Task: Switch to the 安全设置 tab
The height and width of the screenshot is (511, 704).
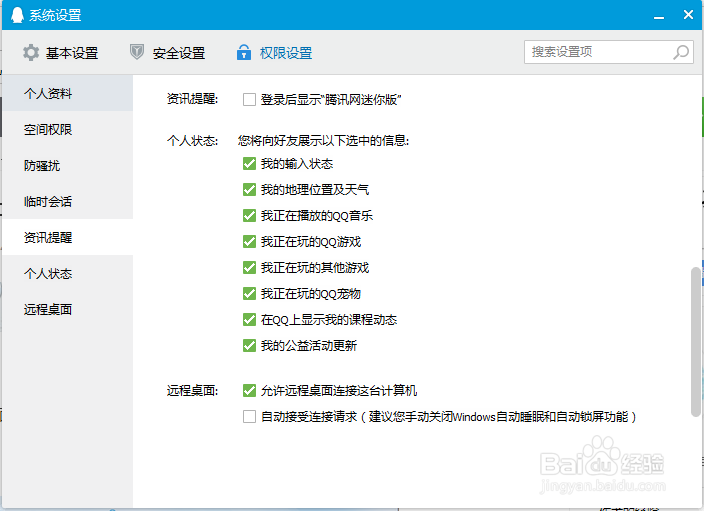Action: [x=167, y=53]
